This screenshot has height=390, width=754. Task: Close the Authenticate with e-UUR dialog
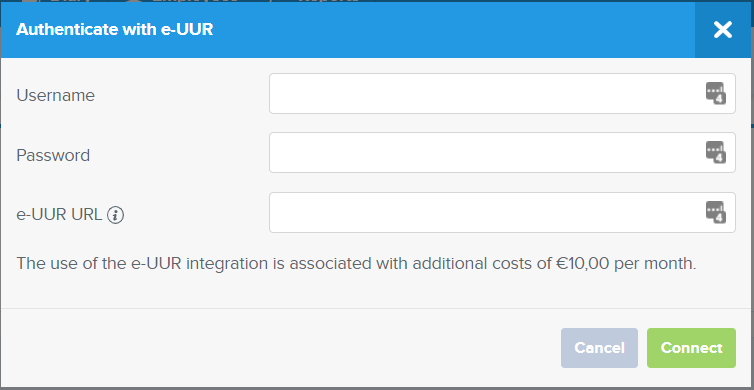point(722,30)
